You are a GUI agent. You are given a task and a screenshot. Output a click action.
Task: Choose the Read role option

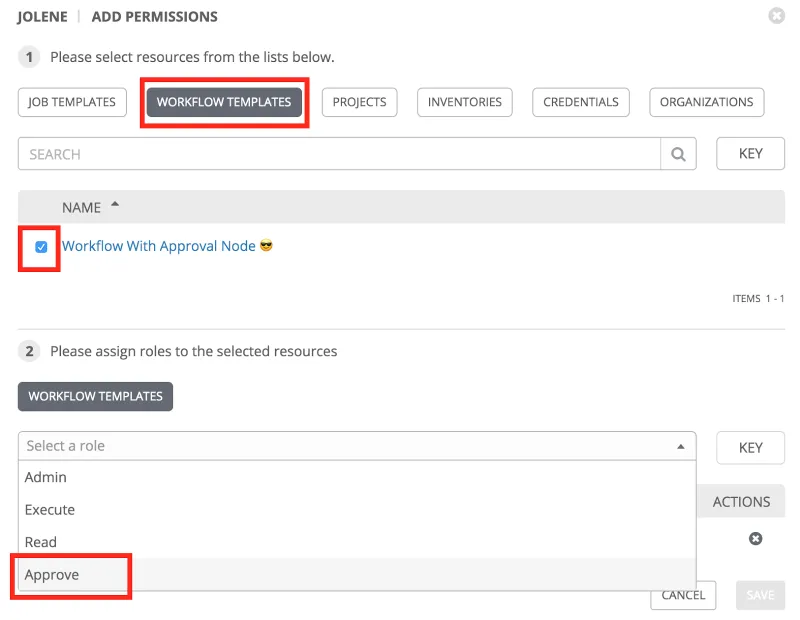[41, 542]
